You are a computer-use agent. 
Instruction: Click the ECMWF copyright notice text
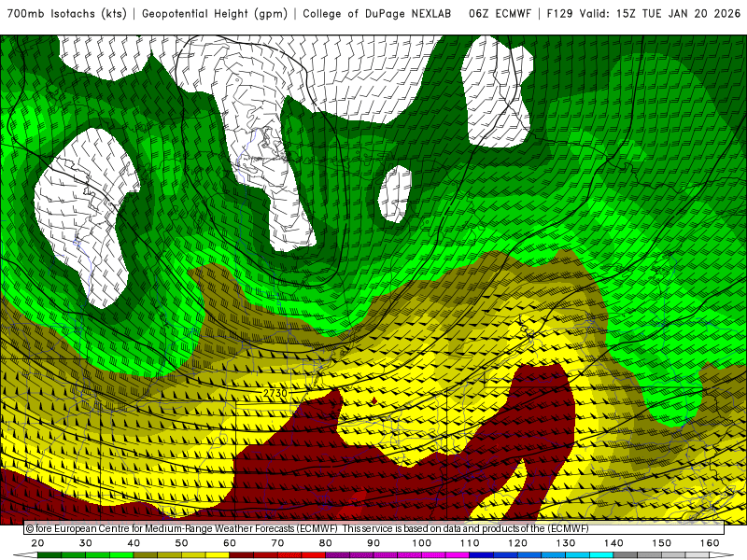(x=307, y=528)
